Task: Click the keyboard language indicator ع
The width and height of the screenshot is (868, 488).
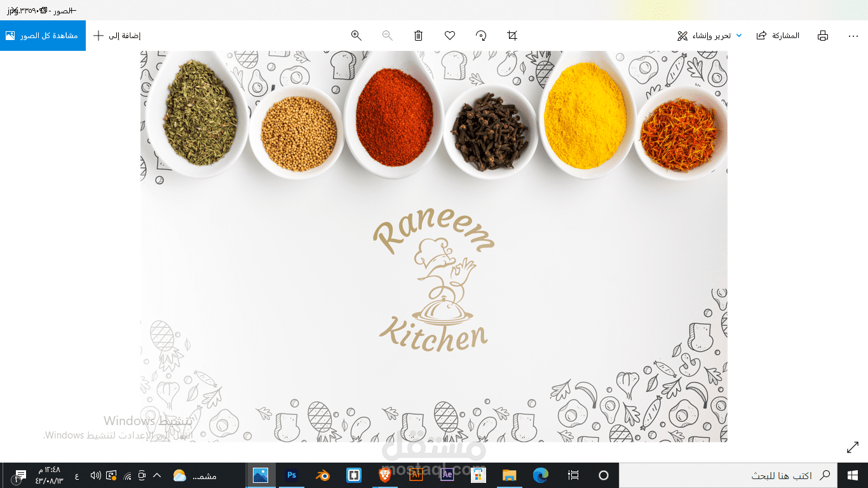Action: 77,476
